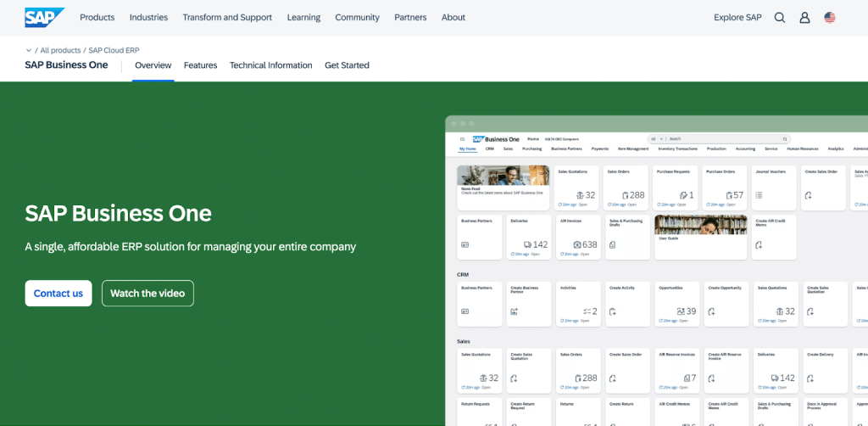Open the website search magnifier icon

(780, 18)
